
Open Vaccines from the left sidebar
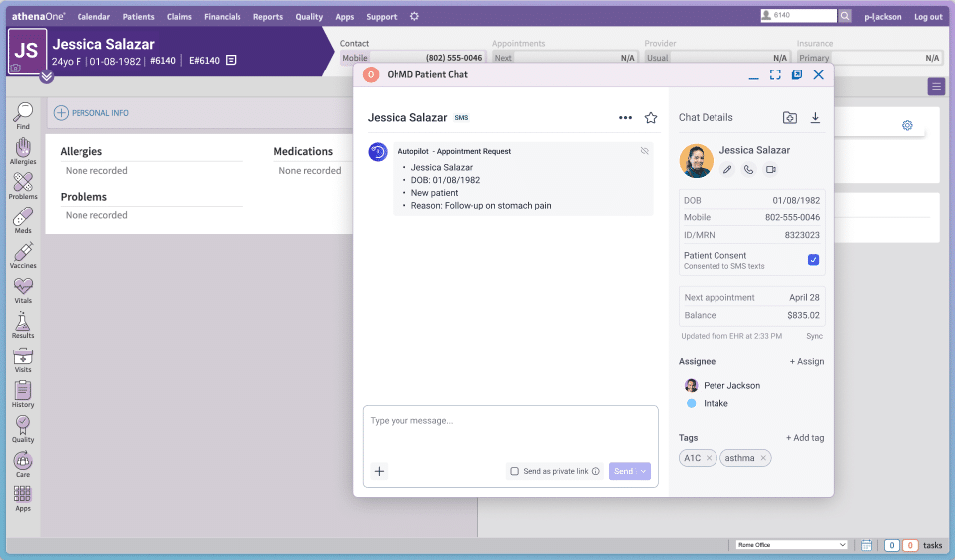point(23,255)
